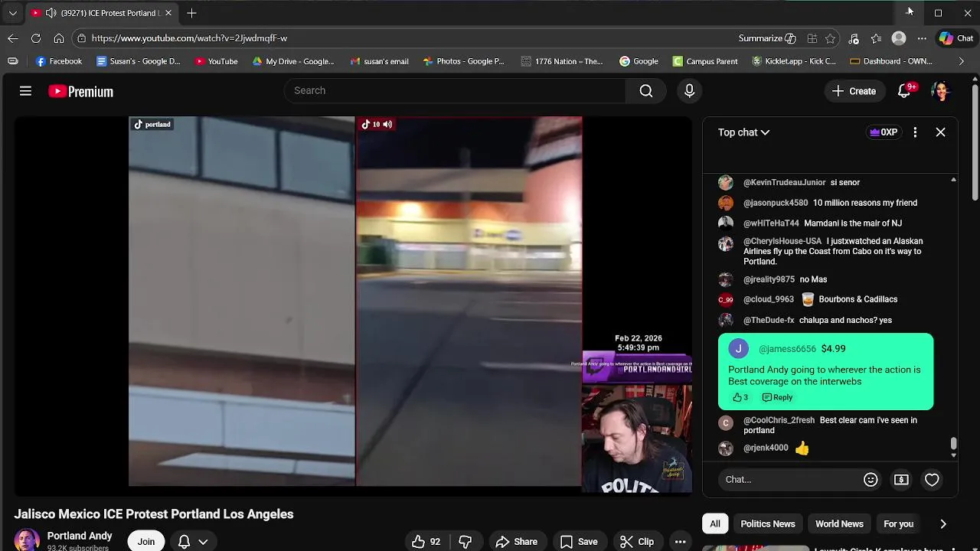Click the Join channel button
Screen dimensions: 980x551
[145, 541]
